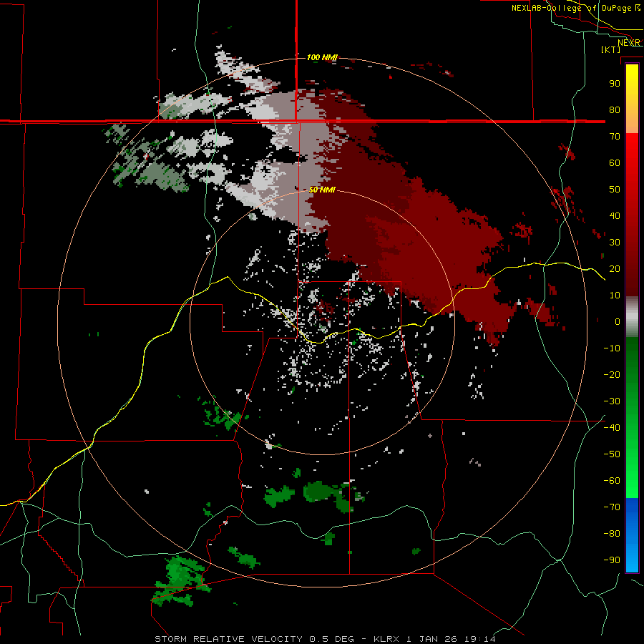Click the gray zero-velocity band on the color bar

632,317
